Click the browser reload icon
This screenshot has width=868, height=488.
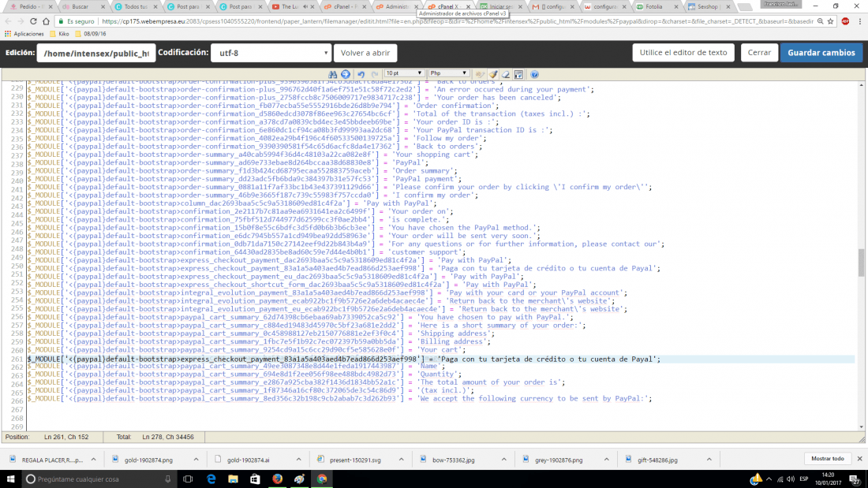tap(33, 21)
